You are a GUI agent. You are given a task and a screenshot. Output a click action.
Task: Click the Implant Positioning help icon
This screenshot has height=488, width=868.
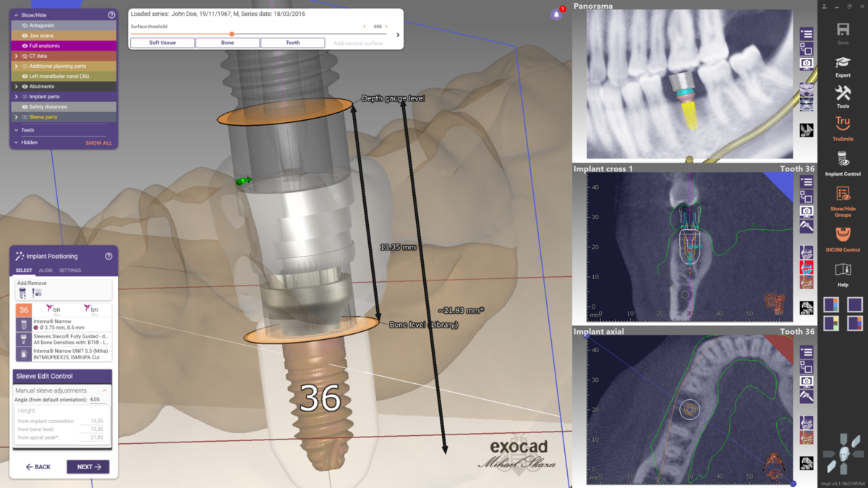(x=109, y=256)
